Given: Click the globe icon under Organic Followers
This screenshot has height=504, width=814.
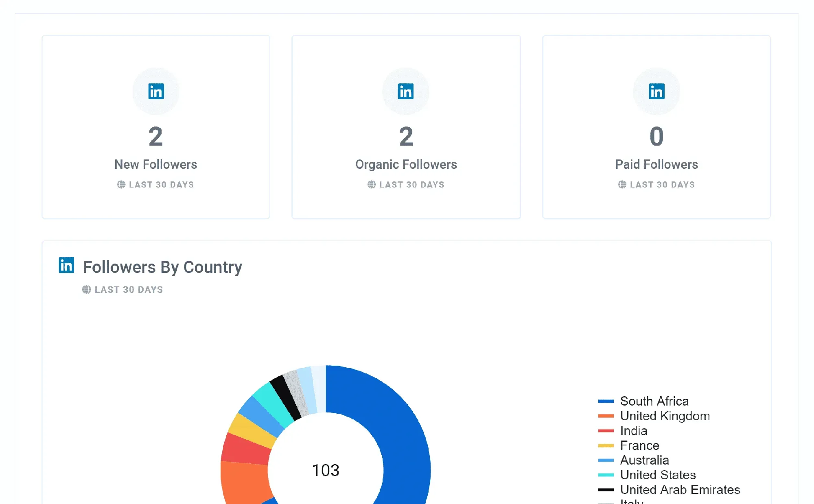Looking at the screenshot, I should tap(372, 185).
